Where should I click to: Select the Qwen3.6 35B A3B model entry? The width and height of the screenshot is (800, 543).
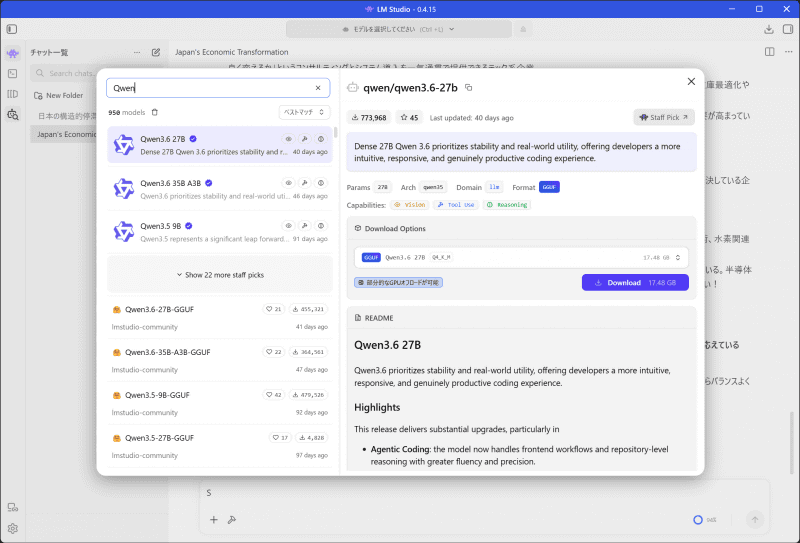point(220,189)
